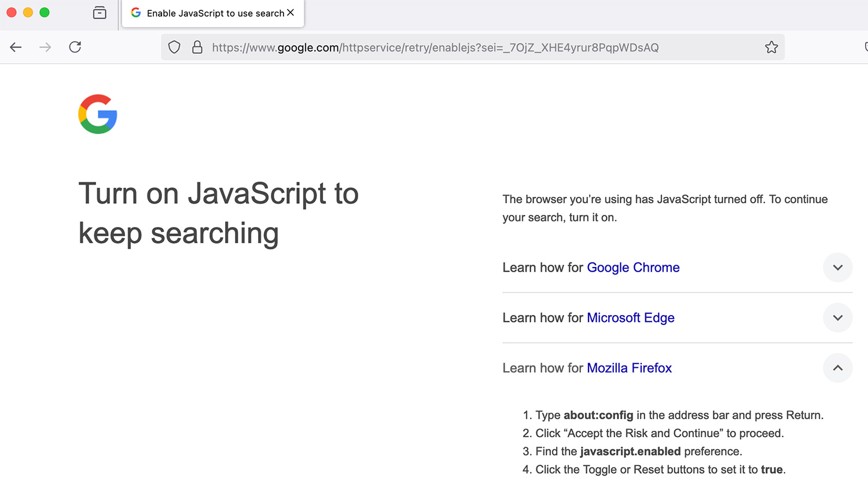Collapse the Mozilla Firefox instructions section
This screenshot has width=868, height=487.
point(837,368)
